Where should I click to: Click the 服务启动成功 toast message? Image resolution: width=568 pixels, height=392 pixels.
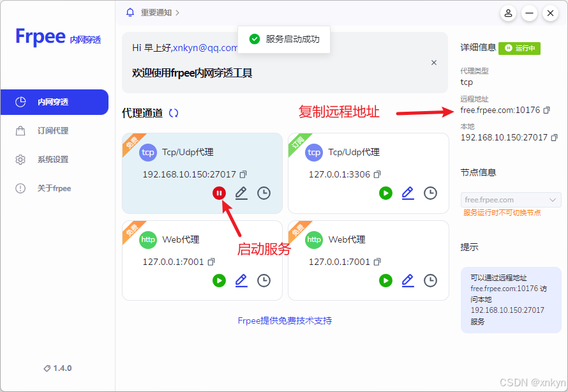(x=284, y=39)
